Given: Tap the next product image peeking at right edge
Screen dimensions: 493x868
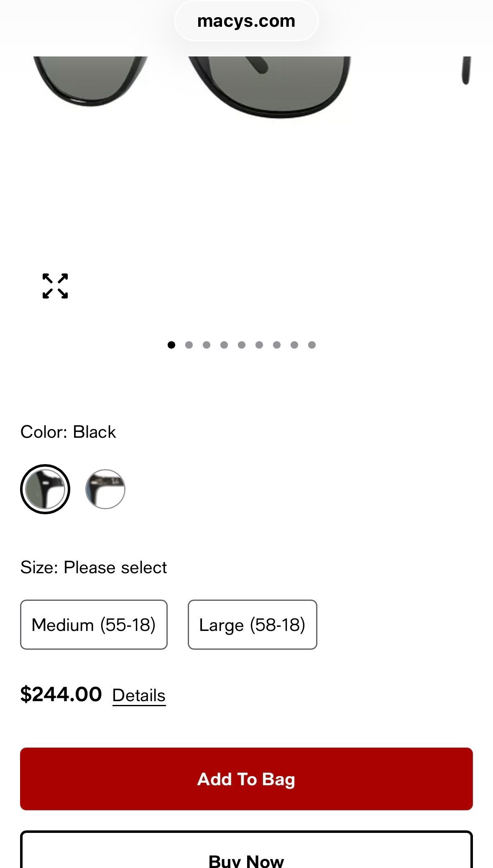Looking at the screenshot, I should [x=466, y=71].
